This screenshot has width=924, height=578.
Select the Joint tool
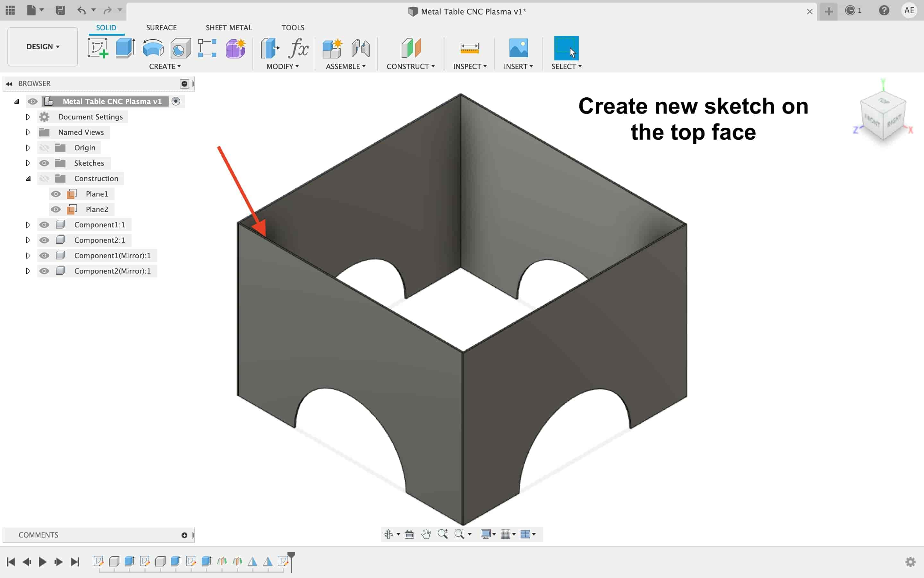click(360, 48)
